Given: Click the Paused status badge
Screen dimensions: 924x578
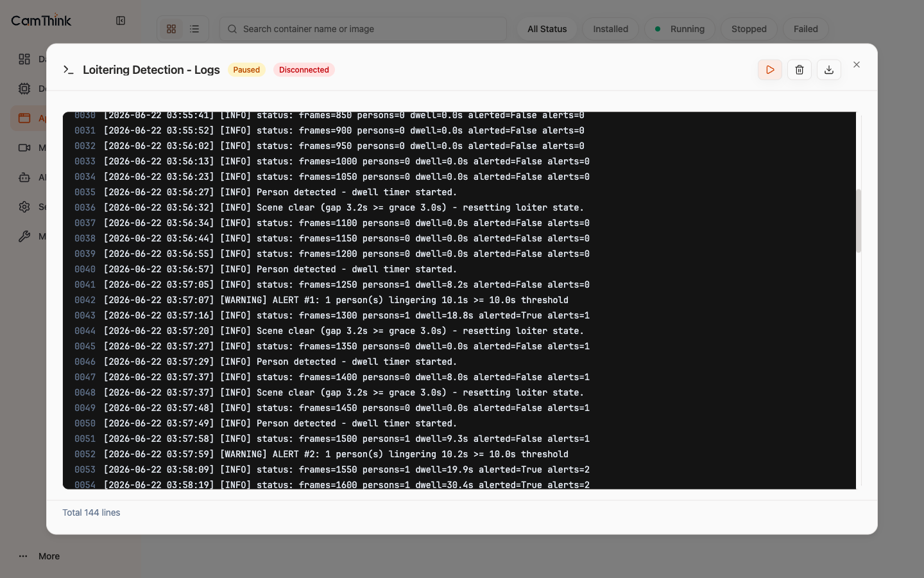Looking at the screenshot, I should point(246,70).
